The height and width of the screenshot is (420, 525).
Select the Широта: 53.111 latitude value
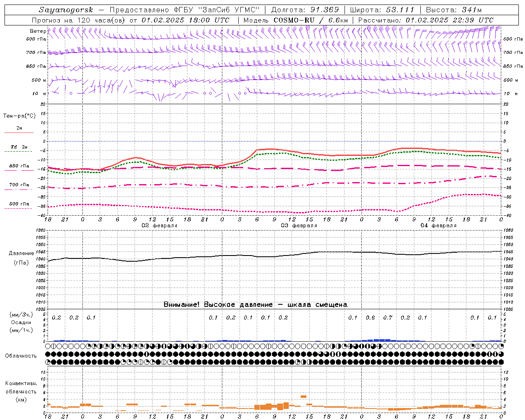[x=382, y=10]
